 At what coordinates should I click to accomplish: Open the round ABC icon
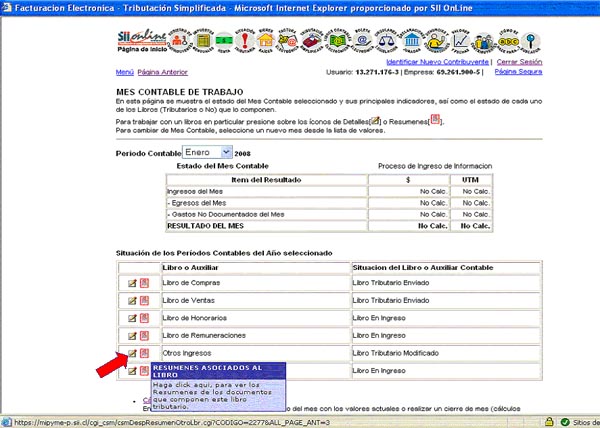509,41
